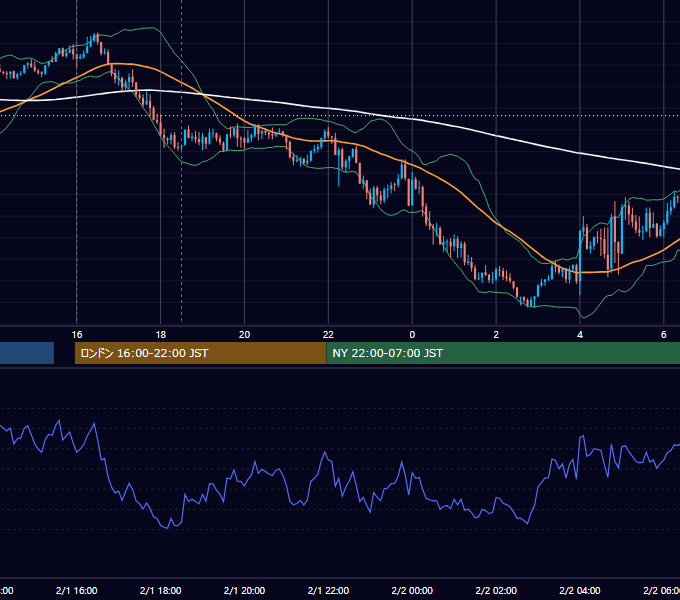Click the 20 hour label on the price chart axis
Image resolution: width=680 pixels, height=600 pixels.
point(245,335)
